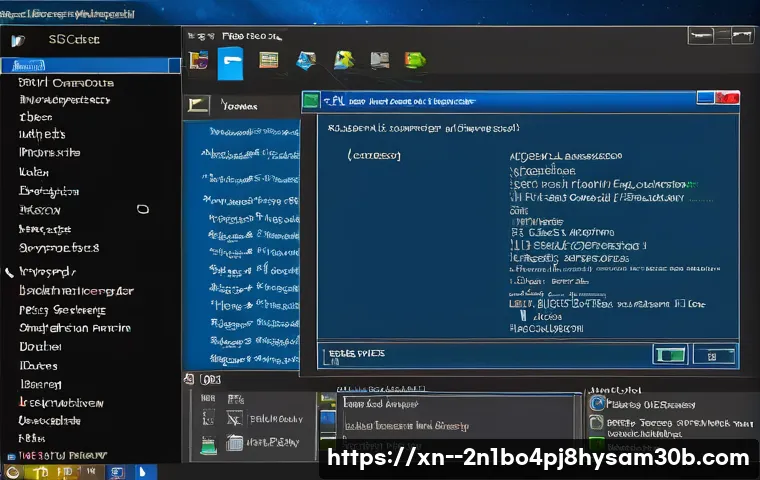Click the small square on the highlighted sidebar row
This screenshot has height=480, width=760.
(174, 65)
